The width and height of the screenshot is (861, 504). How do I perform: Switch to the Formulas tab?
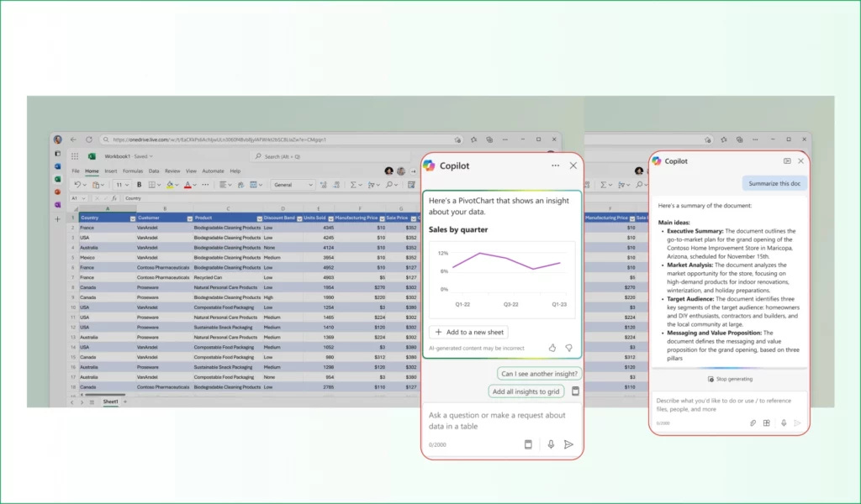coord(133,171)
